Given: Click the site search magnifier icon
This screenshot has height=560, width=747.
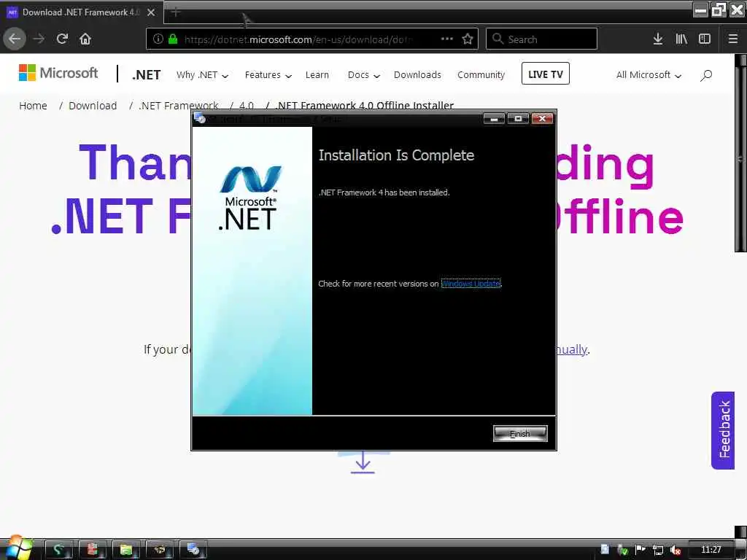Looking at the screenshot, I should pyautogui.click(x=706, y=75).
